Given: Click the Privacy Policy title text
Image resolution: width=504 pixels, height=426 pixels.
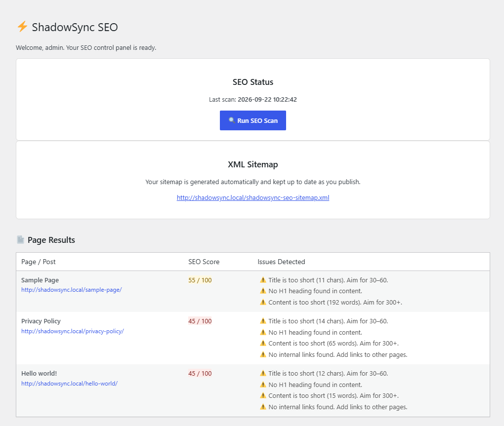Looking at the screenshot, I should (41, 321).
